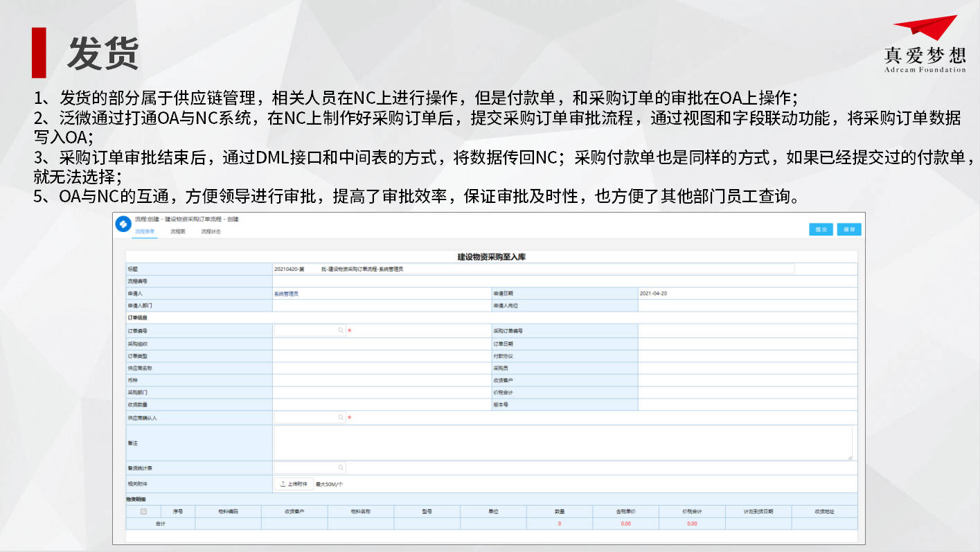Click the 版本号 field label
Viewport: 980px width, 552px height.
pos(501,404)
